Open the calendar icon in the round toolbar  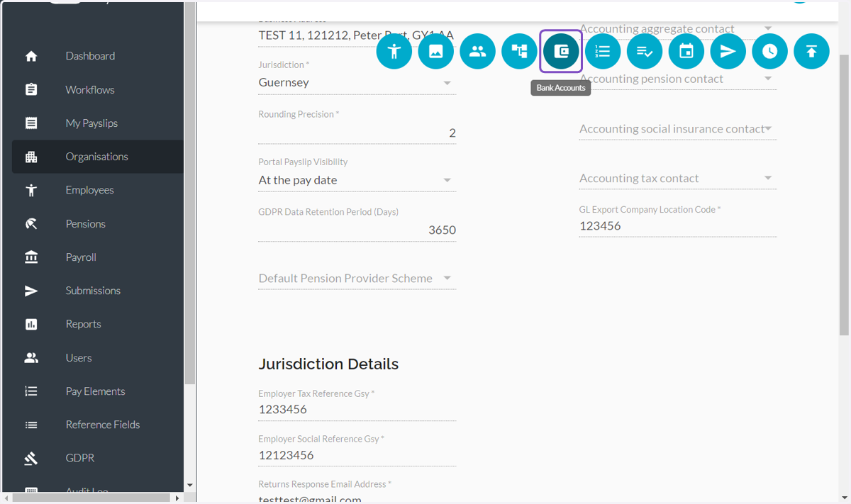click(686, 51)
